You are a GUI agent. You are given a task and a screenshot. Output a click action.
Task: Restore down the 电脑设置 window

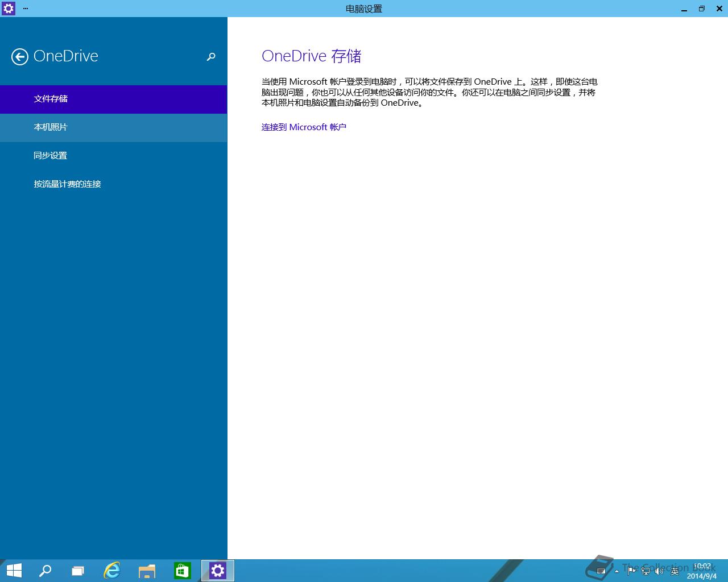[x=701, y=9]
